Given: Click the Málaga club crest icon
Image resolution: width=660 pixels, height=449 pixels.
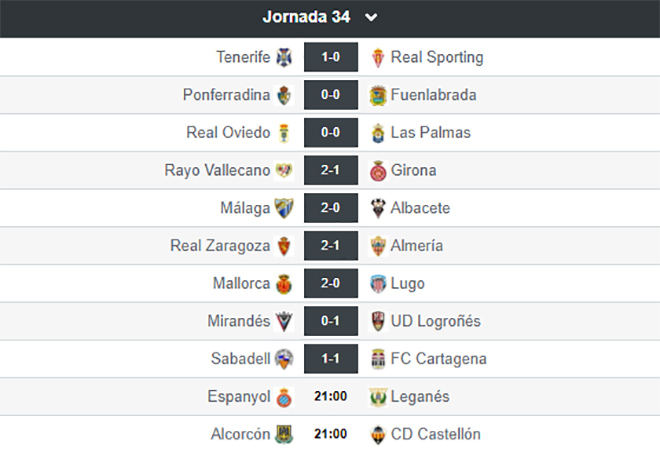Looking at the screenshot, I should [x=284, y=208].
